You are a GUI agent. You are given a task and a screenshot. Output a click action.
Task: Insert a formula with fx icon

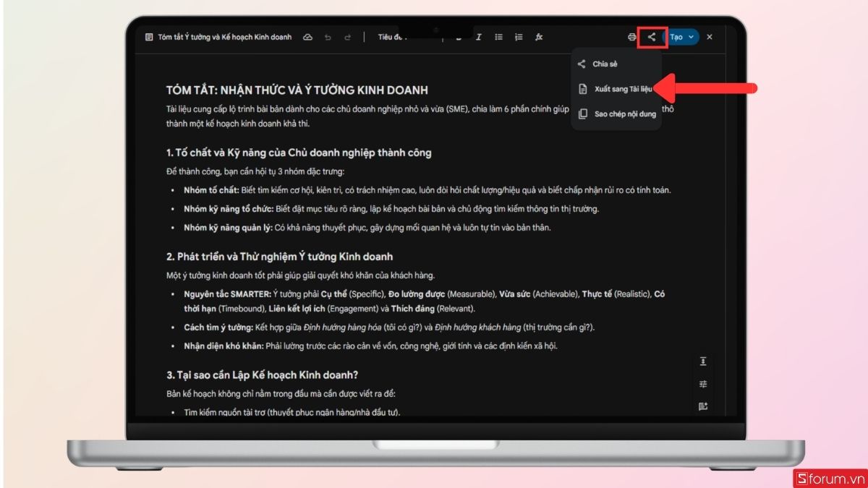(539, 37)
